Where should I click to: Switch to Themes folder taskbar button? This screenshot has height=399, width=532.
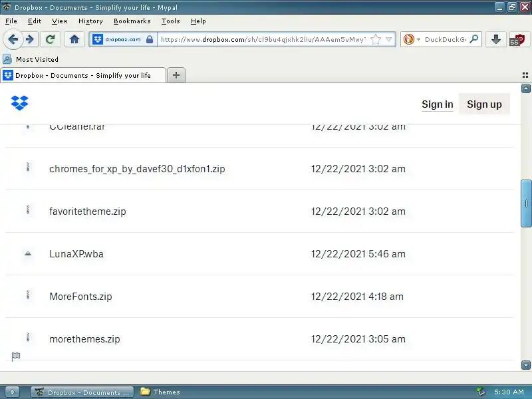[x=160, y=392]
